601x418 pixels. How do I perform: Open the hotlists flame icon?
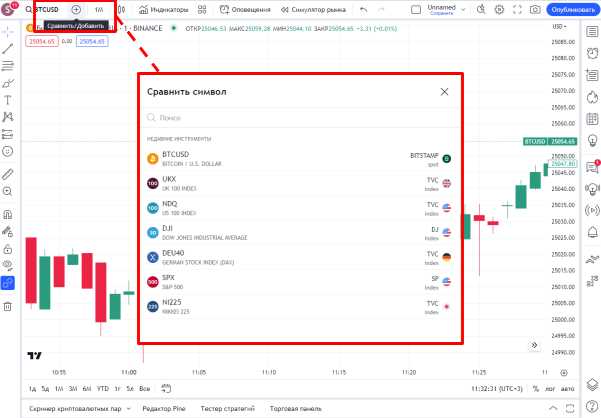[x=592, y=97]
